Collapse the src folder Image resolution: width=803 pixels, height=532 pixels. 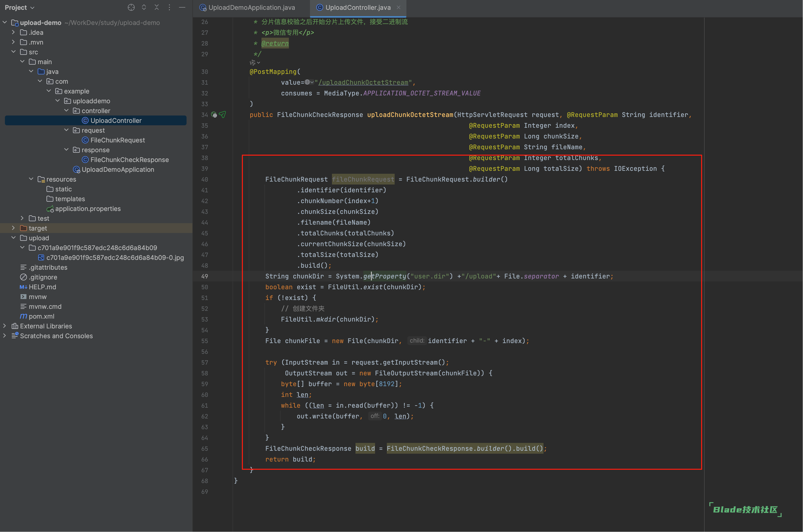13,52
